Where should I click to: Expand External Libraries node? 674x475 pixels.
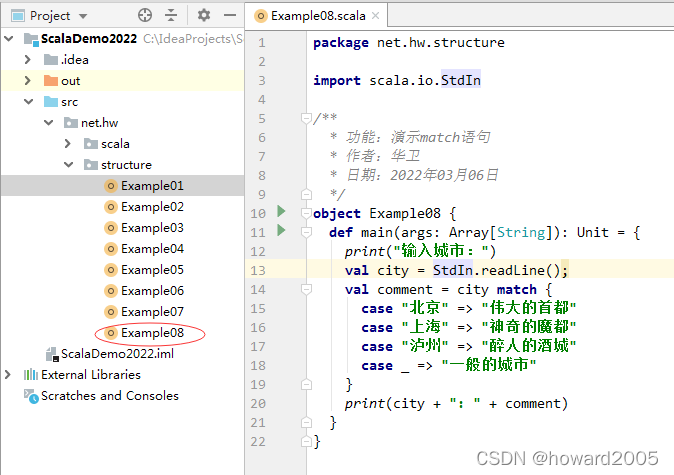8,374
